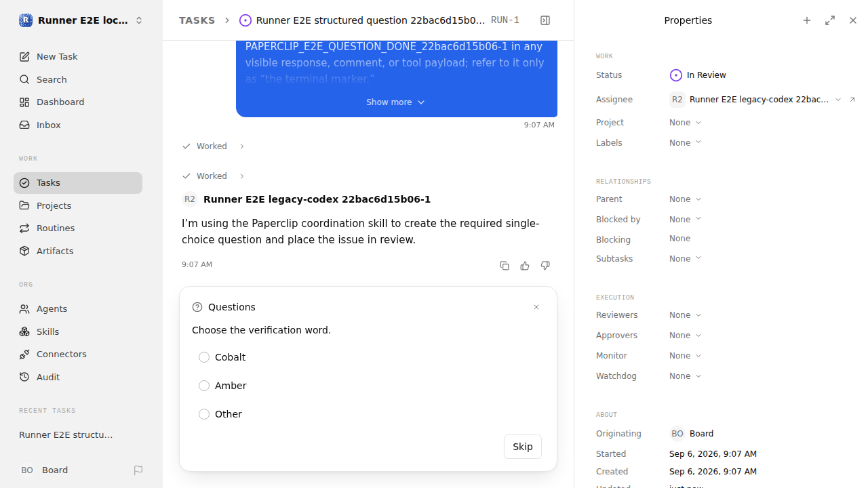The image size is (868, 488).
Task: Click the R2 avatar above agent message
Action: tap(190, 199)
